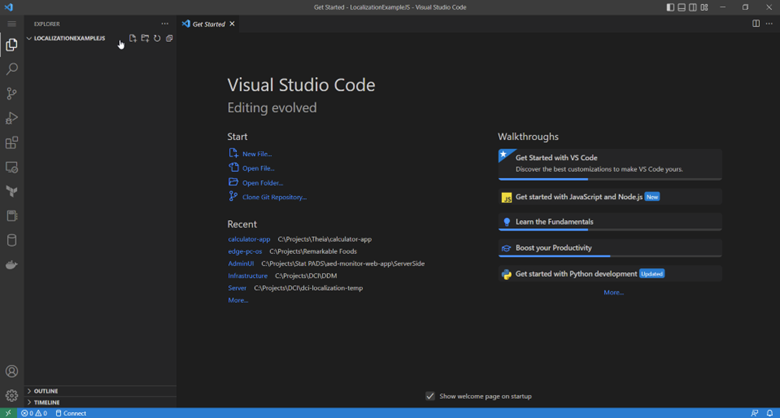Create a new file in Explorer toolbar
The width and height of the screenshot is (780, 418).
(133, 38)
